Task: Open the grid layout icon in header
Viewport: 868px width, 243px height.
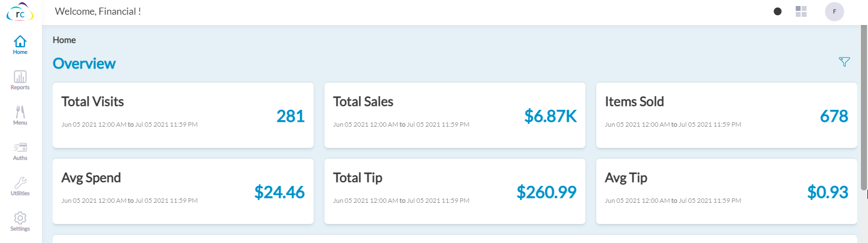Action: [x=801, y=11]
